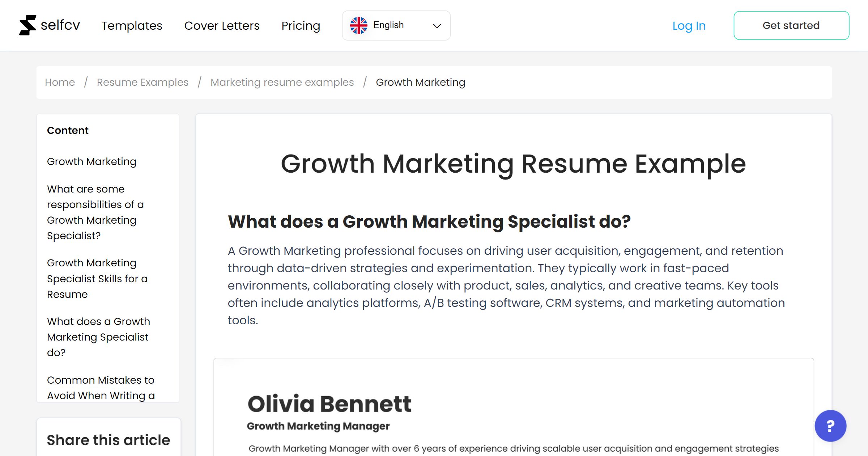868x456 pixels.
Task: Select the Pricing navigation item
Action: (x=301, y=26)
